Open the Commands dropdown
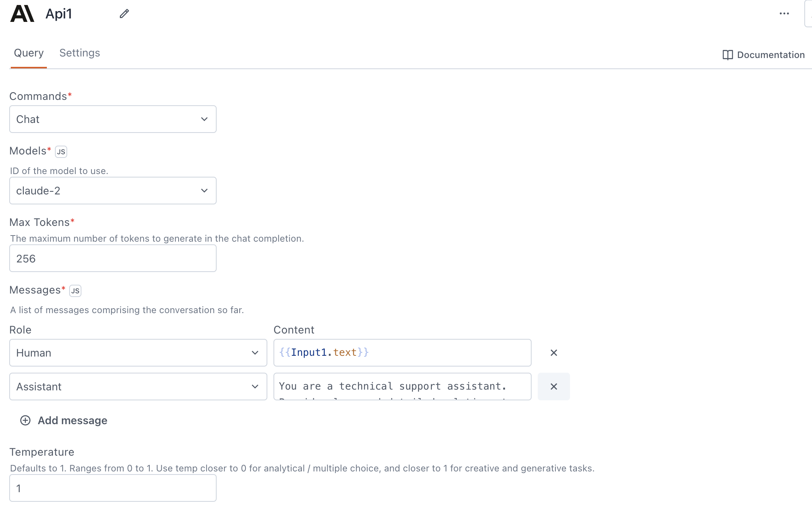This screenshot has width=812, height=511. coord(113,119)
